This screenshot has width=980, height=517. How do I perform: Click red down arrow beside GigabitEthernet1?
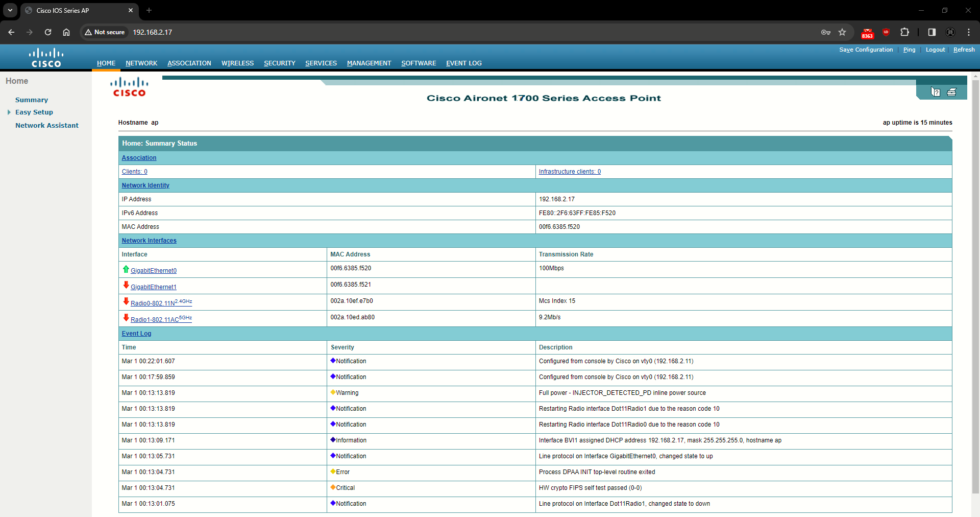tap(126, 285)
